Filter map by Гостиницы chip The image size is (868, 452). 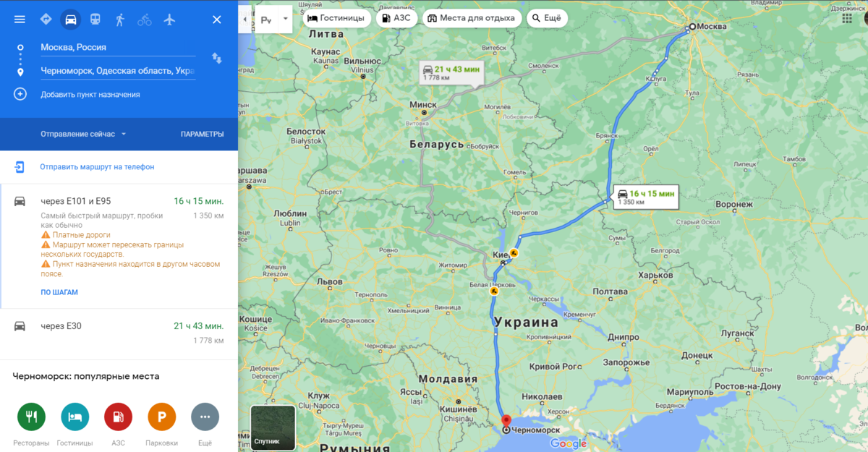[x=336, y=18]
